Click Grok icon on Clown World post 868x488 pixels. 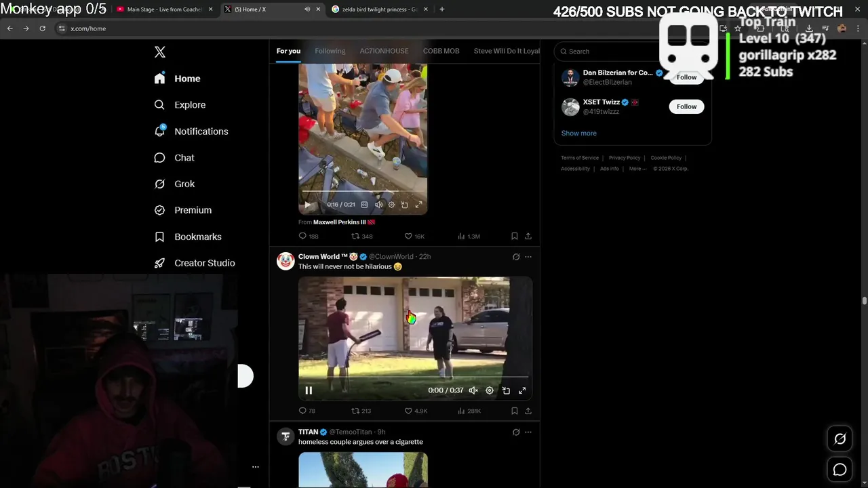click(516, 257)
